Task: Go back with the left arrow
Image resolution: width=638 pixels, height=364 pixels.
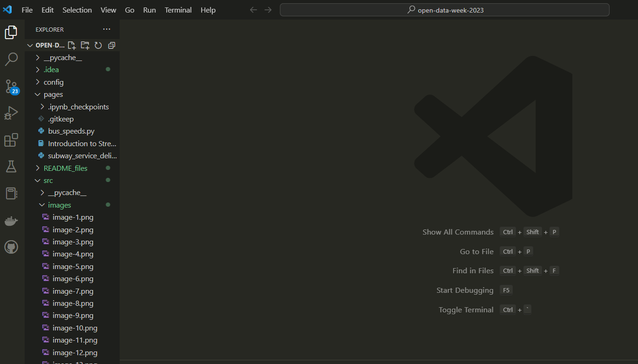Action: (x=253, y=10)
